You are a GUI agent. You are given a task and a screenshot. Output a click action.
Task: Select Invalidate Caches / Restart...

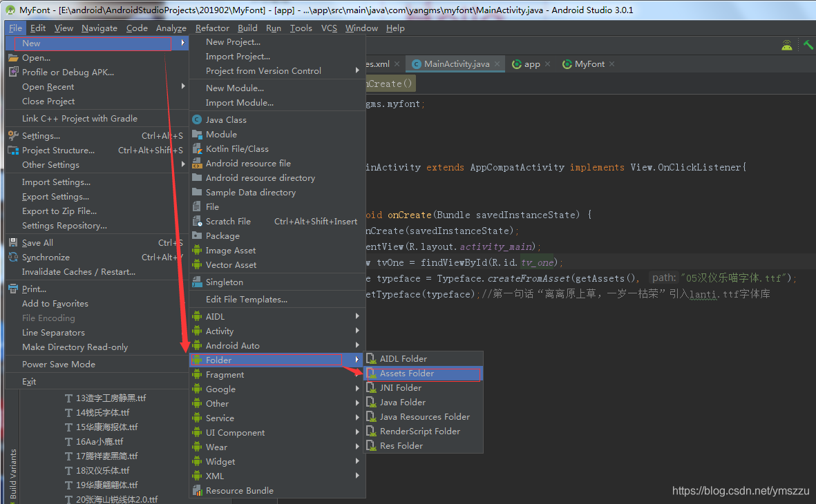[x=79, y=271]
